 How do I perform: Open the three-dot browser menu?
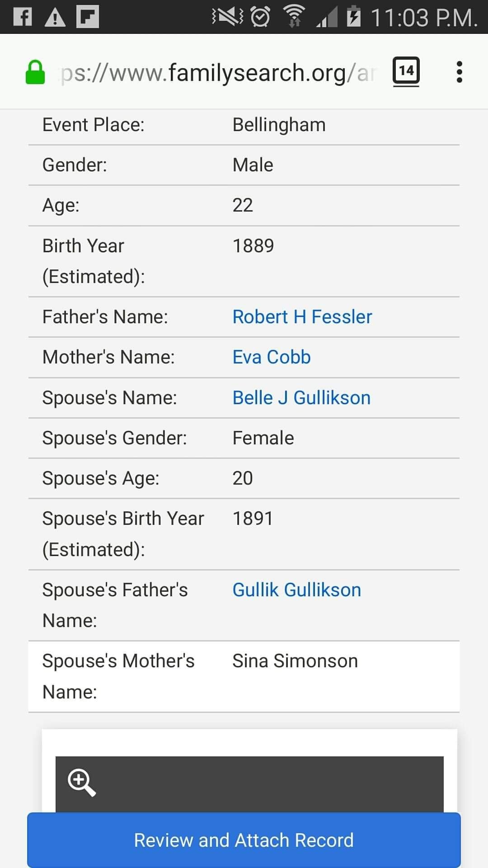pyautogui.click(x=459, y=72)
